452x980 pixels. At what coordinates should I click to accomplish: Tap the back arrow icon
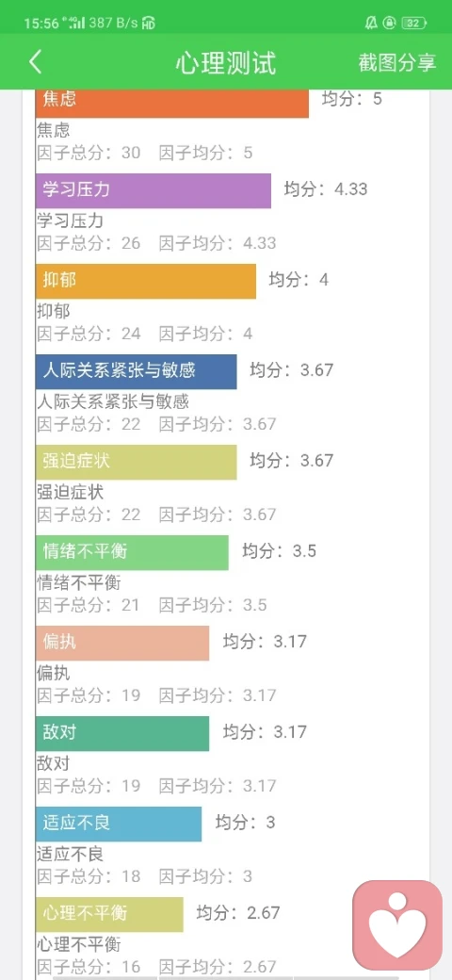pos(36,63)
